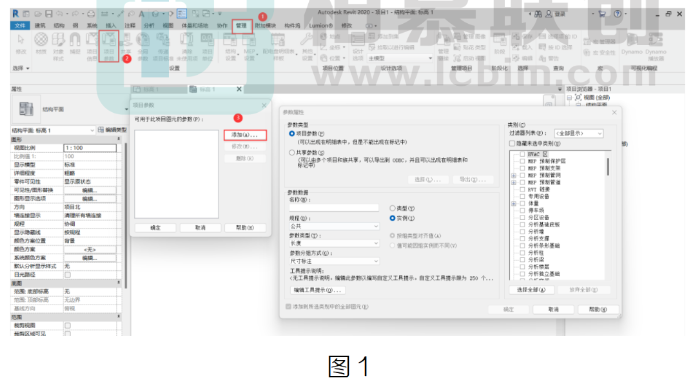Screen dimensions: 686x385
Task: Expand the MEP 预制管网 tree node
Action: click(x=514, y=175)
